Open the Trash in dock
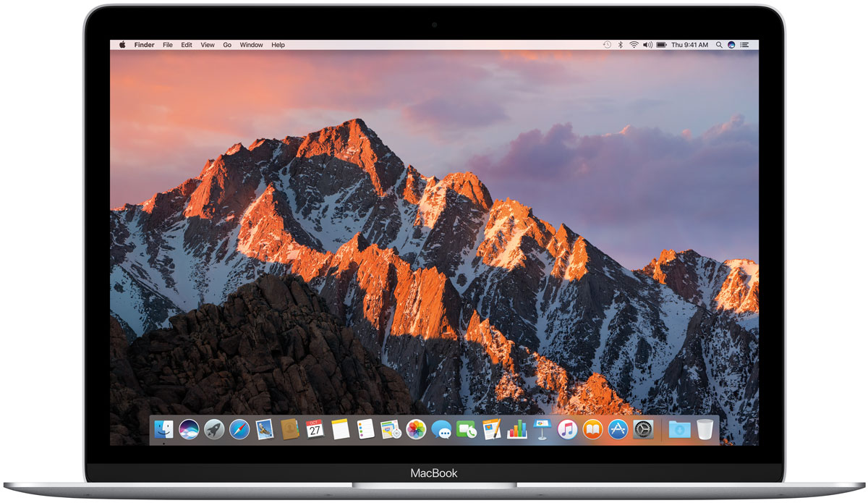Image resolution: width=868 pixels, height=503 pixels. tap(705, 429)
